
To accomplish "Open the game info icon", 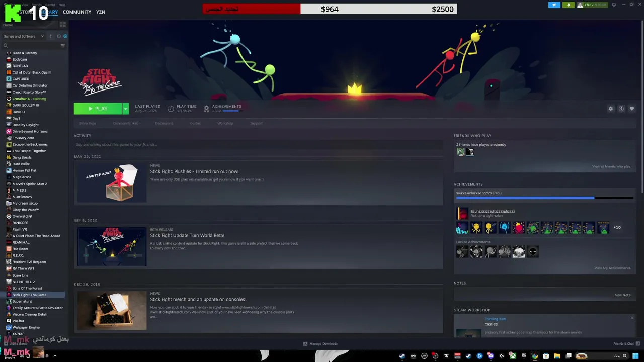I will coord(621,109).
